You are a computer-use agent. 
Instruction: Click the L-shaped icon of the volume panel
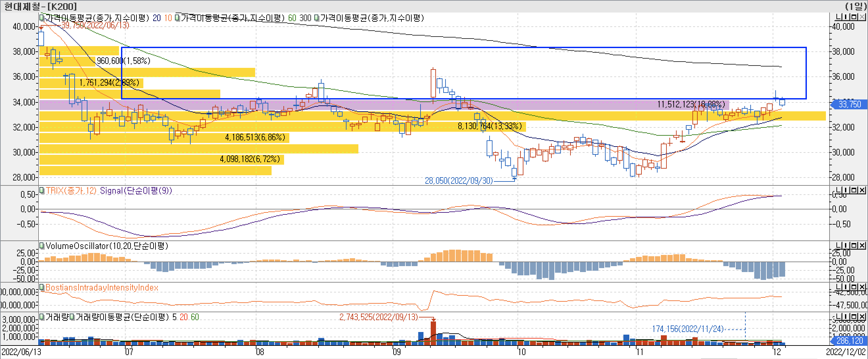[x=839, y=317]
